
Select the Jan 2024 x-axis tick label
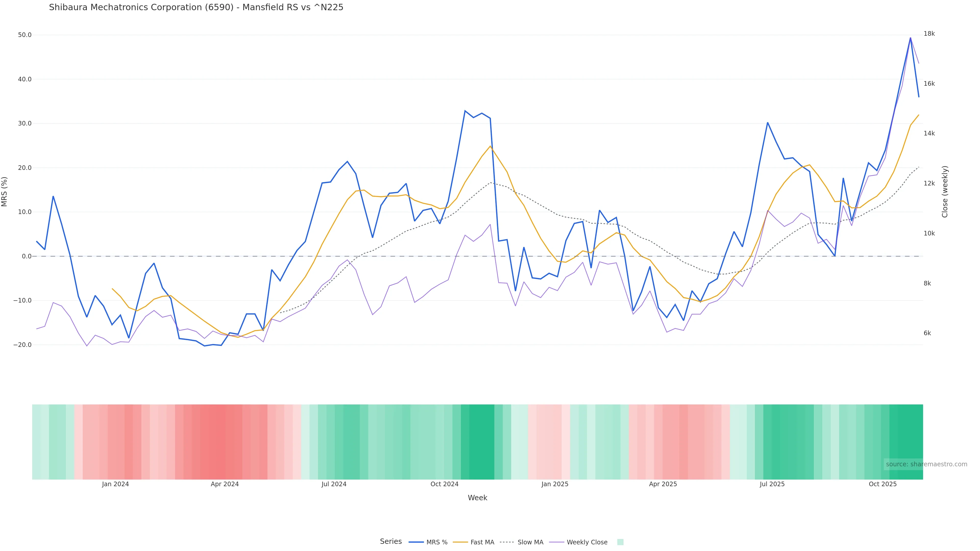tap(115, 484)
